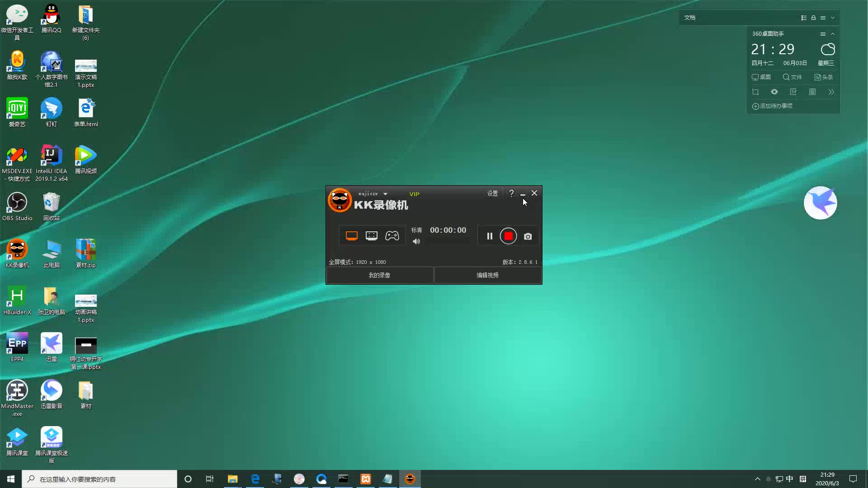Viewport: 868px width, 488px height.
Task: Select region recording mode icon
Action: point(372,236)
